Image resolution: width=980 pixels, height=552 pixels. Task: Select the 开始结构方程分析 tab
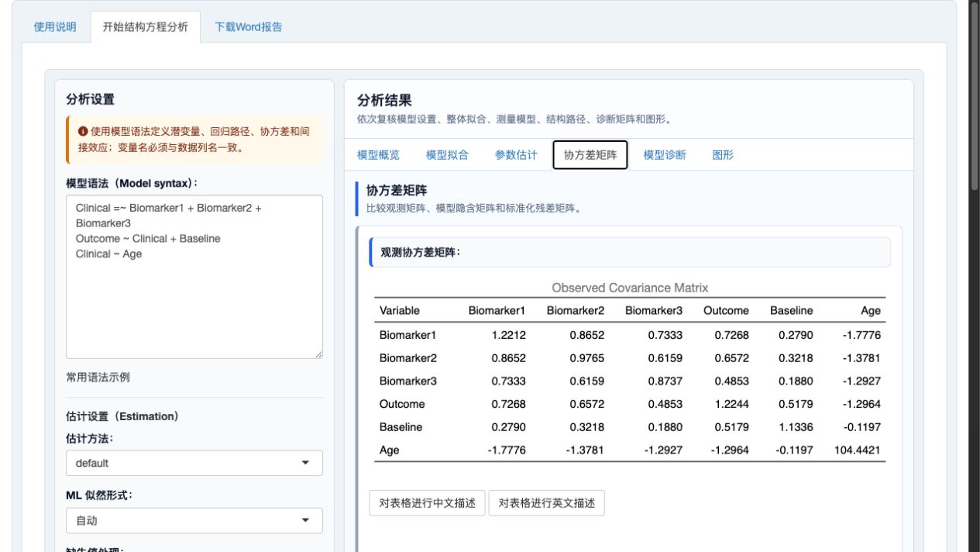[x=145, y=27]
